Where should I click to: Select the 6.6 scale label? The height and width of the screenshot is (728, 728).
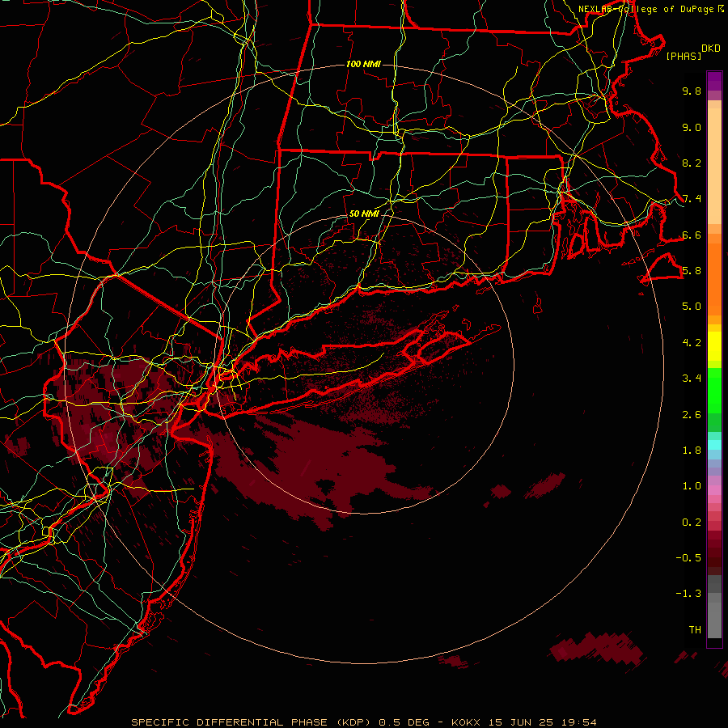tap(692, 235)
